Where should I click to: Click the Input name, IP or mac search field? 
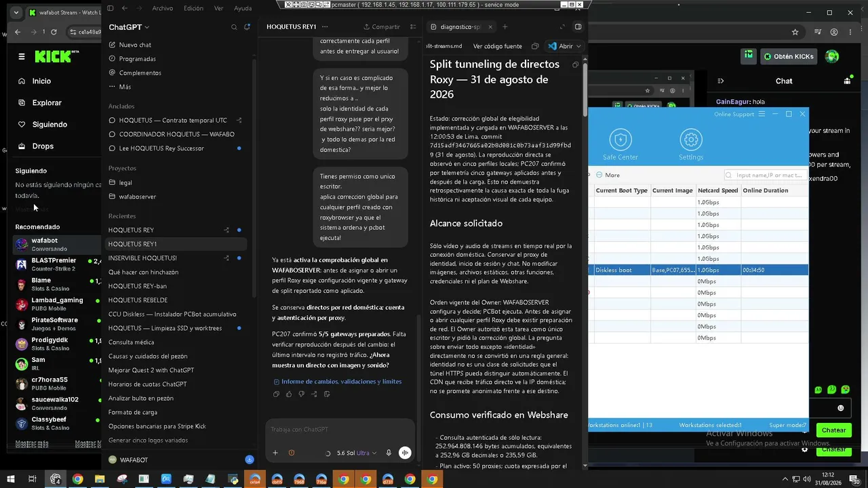pyautogui.click(x=765, y=175)
